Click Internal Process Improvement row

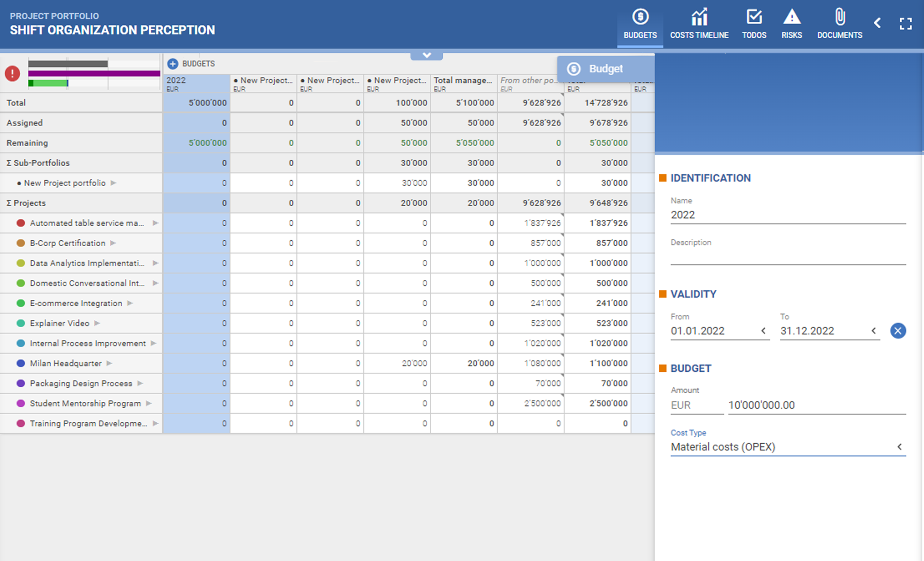pos(81,343)
